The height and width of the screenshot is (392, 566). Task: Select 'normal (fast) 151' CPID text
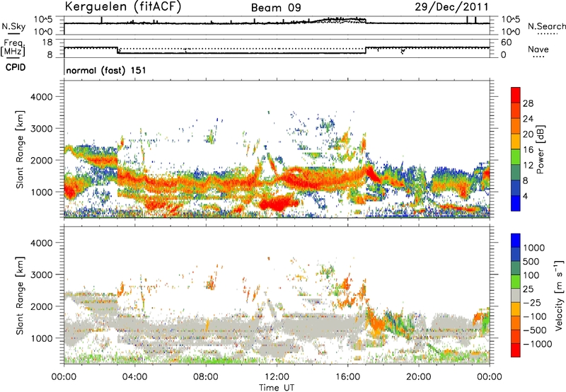[x=106, y=70]
